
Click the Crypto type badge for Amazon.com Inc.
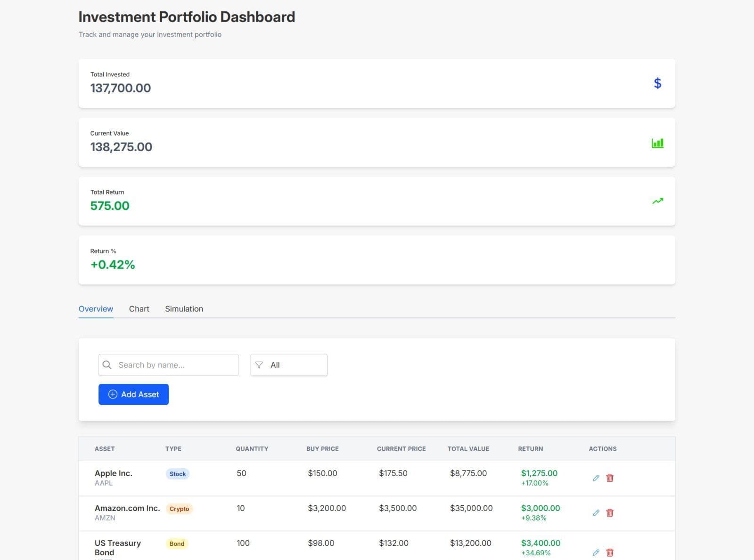(179, 509)
